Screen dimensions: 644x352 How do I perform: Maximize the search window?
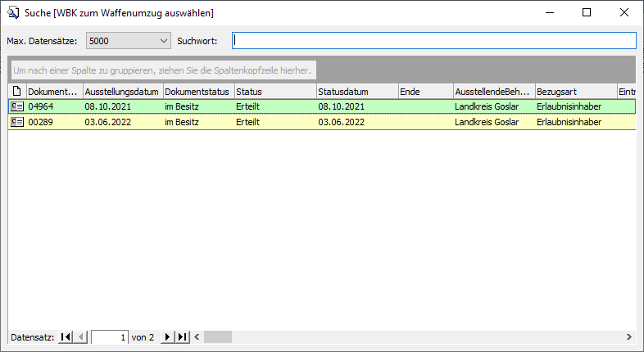587,13
